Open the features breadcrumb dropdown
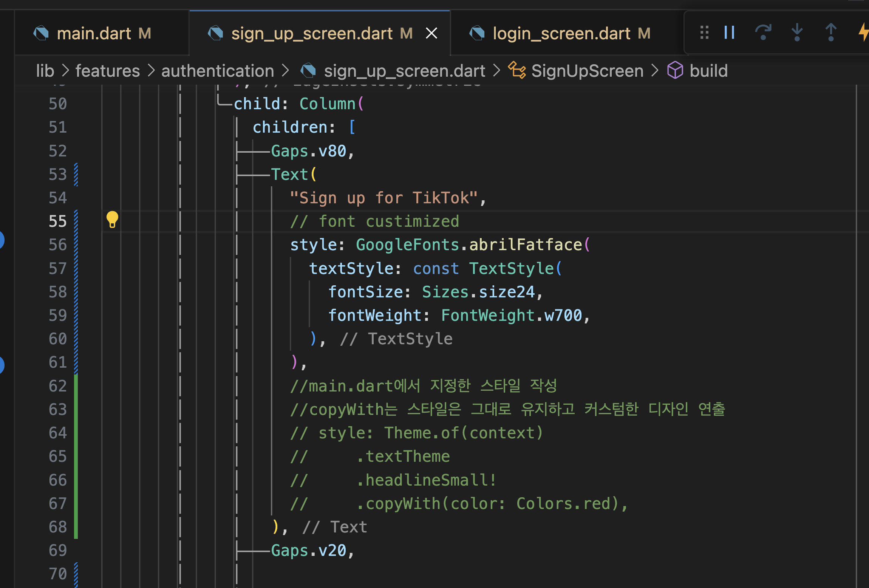Viewport: 869px width, 588px height. point(107,71)
